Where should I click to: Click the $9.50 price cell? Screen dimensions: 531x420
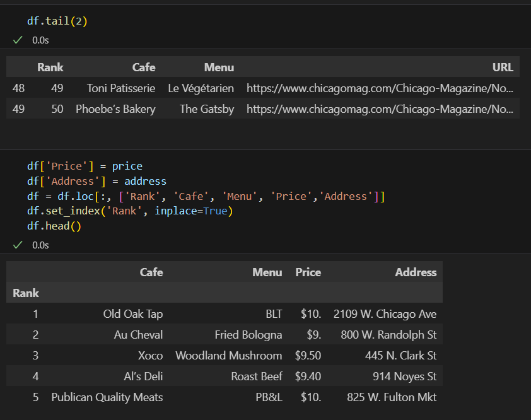308,356
